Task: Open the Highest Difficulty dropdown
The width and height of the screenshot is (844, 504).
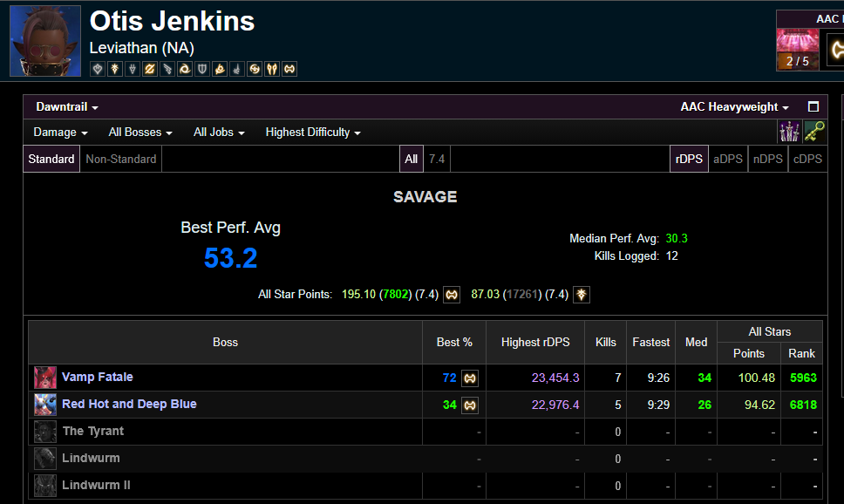Action: pyautogui.click(x=313, y=132)
